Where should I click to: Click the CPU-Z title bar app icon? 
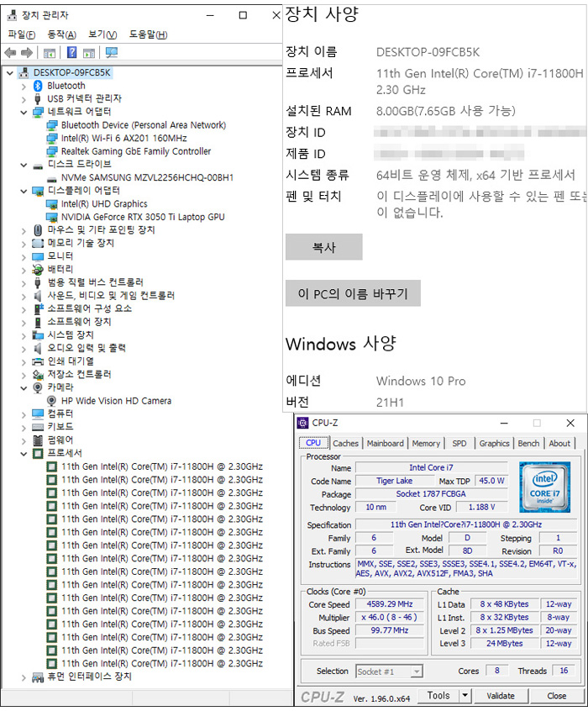[x=302, y=423]
